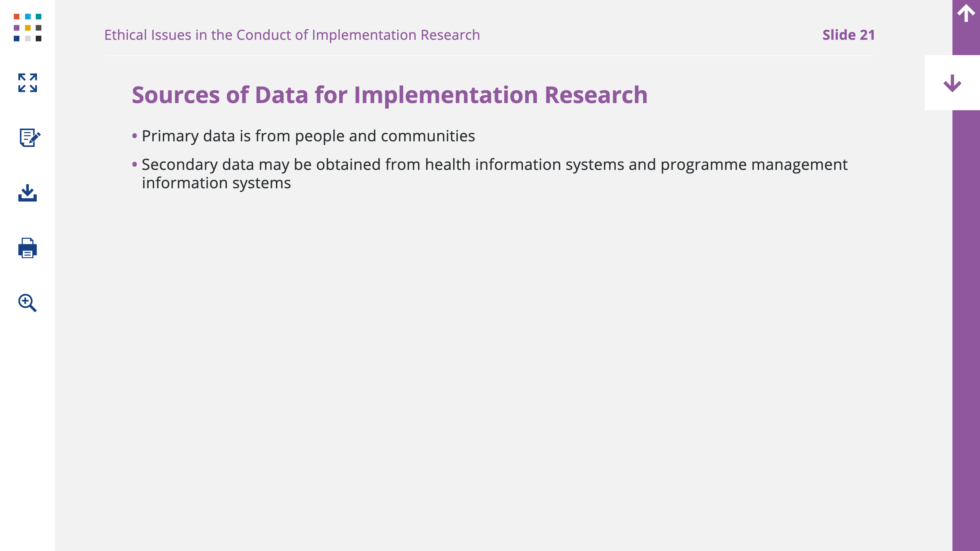Viewport: 980px width, 551px height.
Task: Enter fullscreen with the expand arrows icon
Action: (x=27, y=82)
